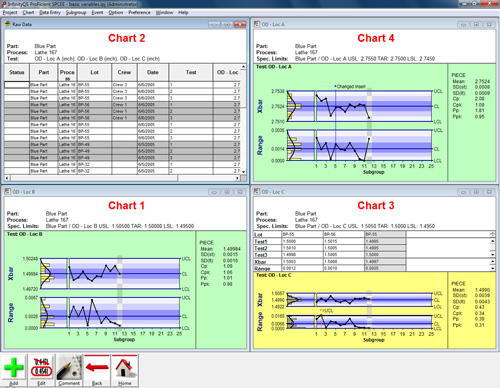500x388 pixels.
Task: Click the OD - Loc column header
Action: (227, 72)
